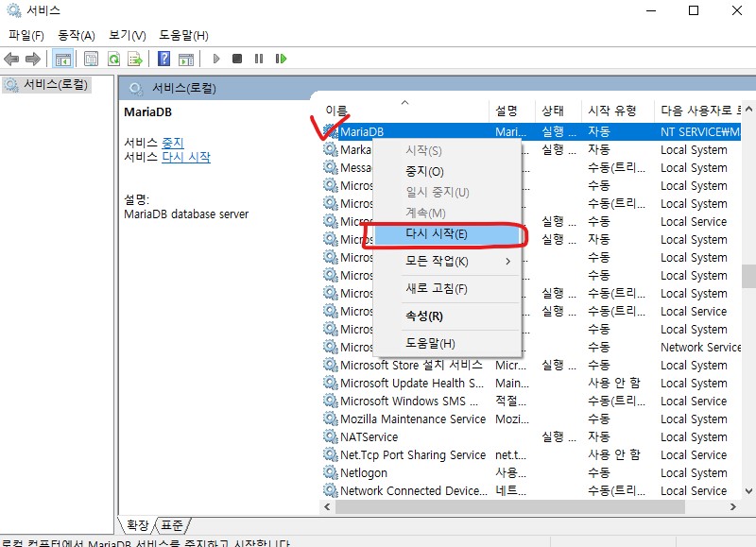Select the Netlogon row
Image resolution: width=756 pixels, height=547 pixels.
(x=531, y=472)
